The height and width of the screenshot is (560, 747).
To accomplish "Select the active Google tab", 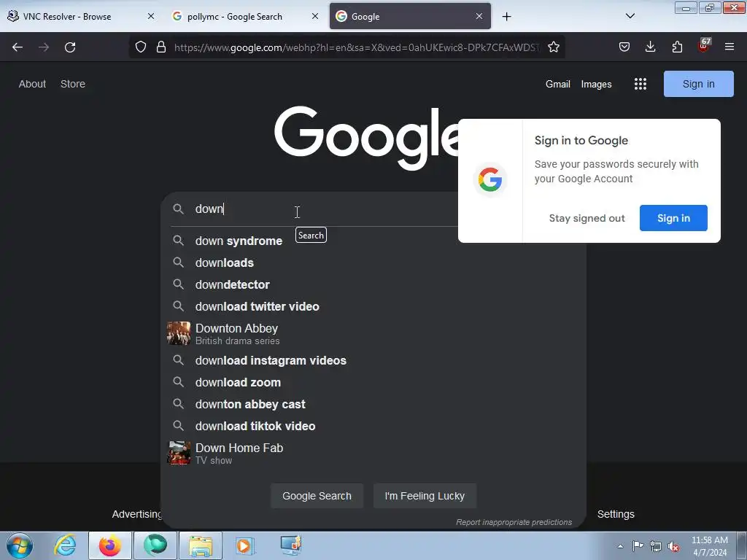I will point(410,16).
